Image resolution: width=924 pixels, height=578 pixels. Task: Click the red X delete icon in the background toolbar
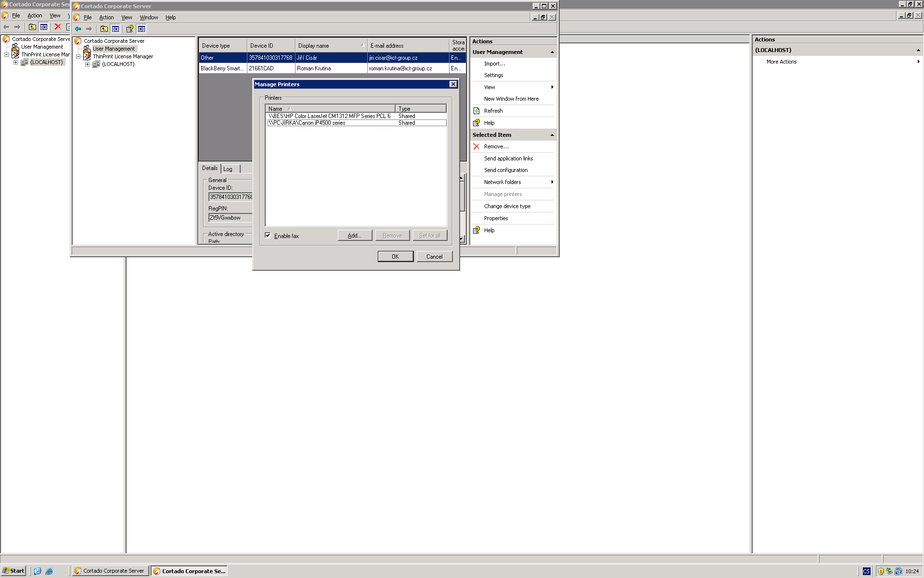click(58, 27)
